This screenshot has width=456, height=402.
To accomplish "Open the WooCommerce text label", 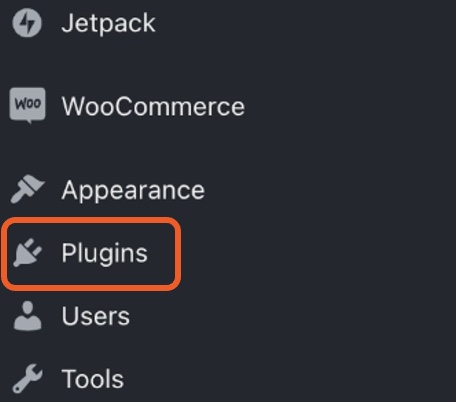I will click(x=153, y=107).
